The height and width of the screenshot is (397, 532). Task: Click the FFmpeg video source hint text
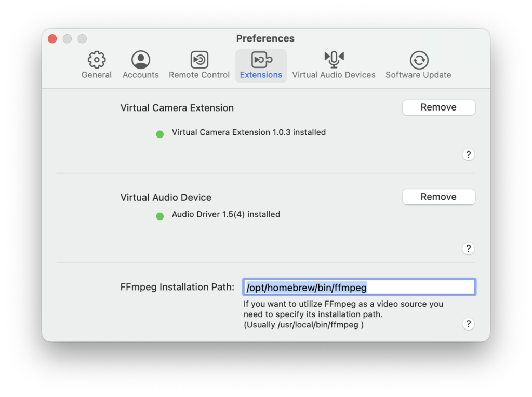343,314
